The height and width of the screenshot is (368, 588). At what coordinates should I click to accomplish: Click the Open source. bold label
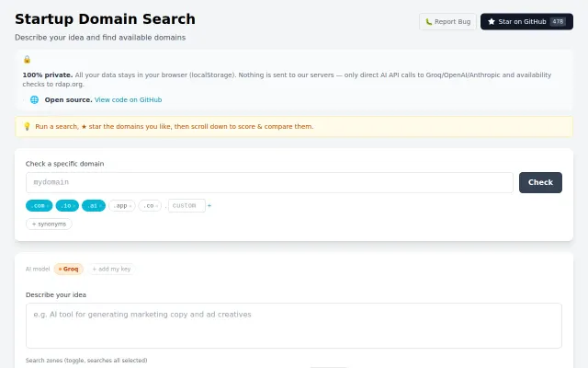[68, 100]
